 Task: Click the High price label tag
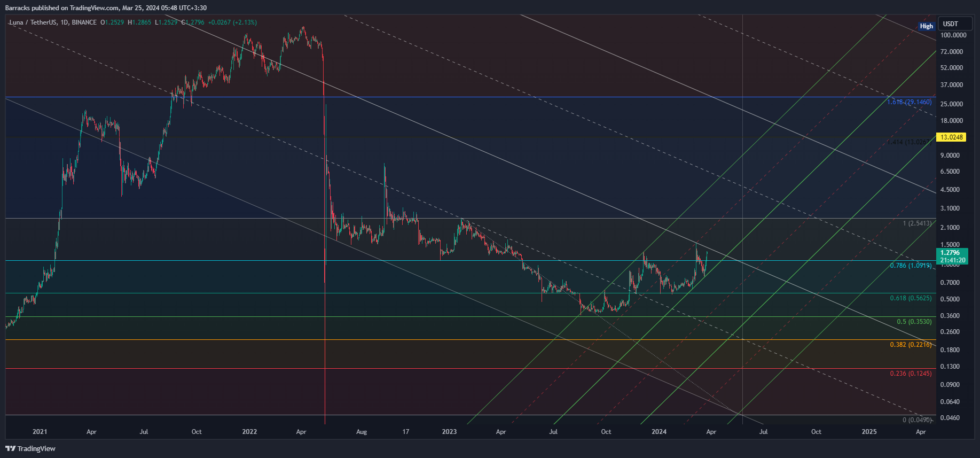point(927,26)
